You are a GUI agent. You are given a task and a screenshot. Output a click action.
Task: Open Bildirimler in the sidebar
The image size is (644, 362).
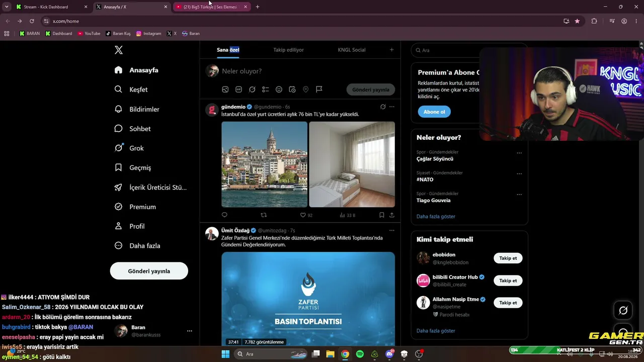pyautogui.click(x=137, y=109)
